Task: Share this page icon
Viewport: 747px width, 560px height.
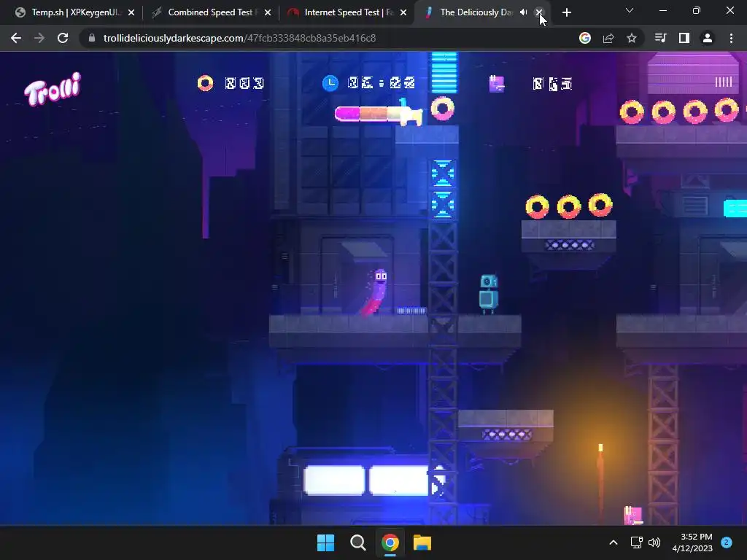Action: point(608,38)
